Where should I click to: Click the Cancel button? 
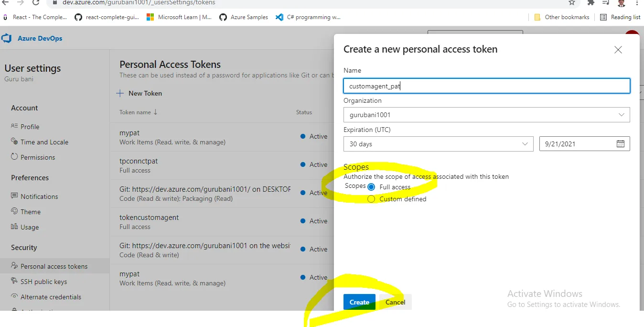click(395, 302)
